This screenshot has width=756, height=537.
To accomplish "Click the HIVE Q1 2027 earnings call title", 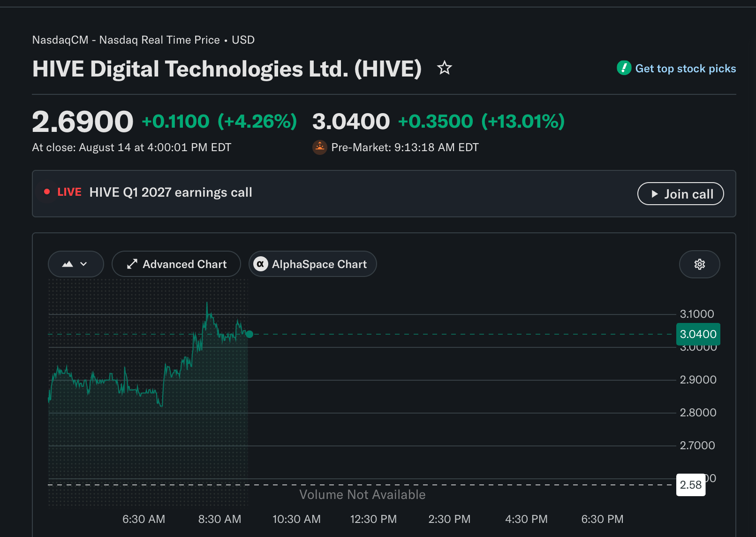I will (171, 192).
